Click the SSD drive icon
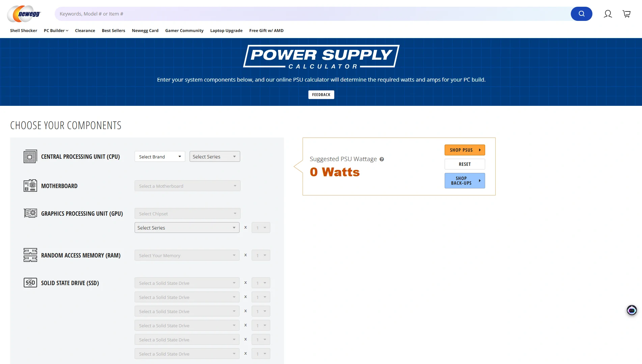The width and height of the screenshot is (642, 364). click(x=30, y=282)
